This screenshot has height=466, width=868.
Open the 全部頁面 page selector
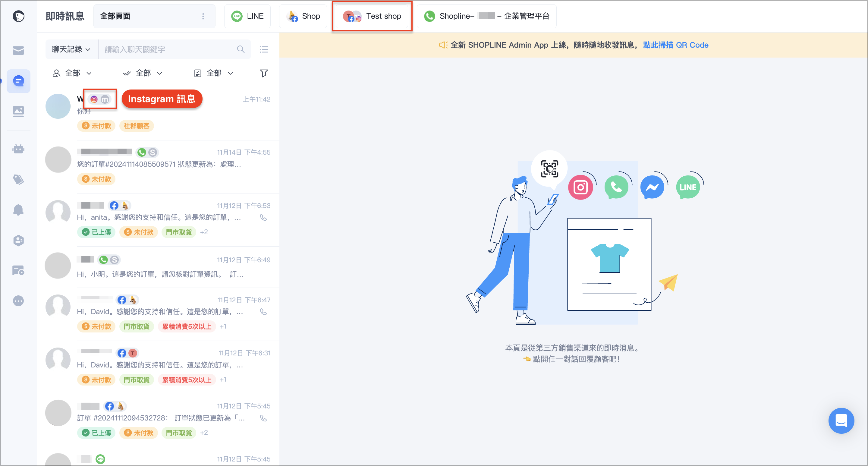coord(154,16)
